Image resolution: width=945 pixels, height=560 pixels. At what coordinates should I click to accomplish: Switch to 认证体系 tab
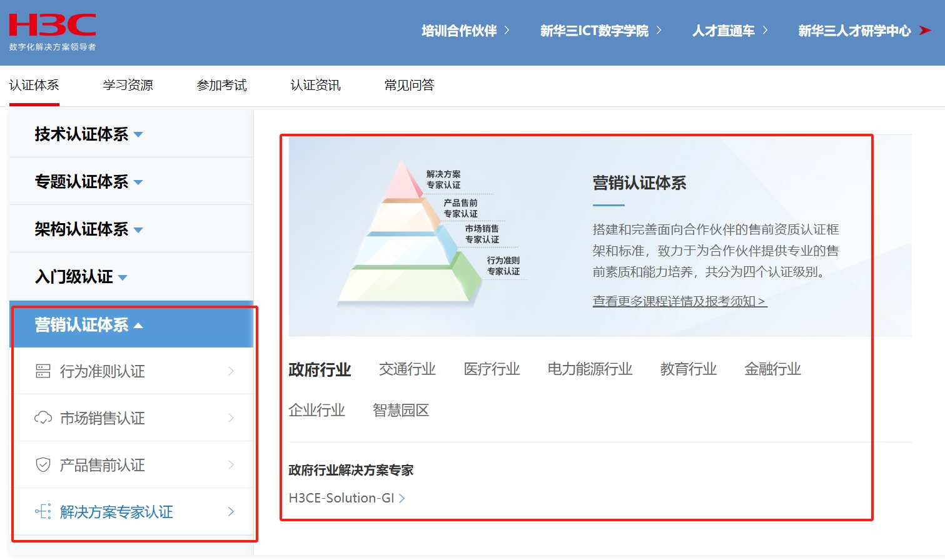pyautogui.click(x=34, y=85)
